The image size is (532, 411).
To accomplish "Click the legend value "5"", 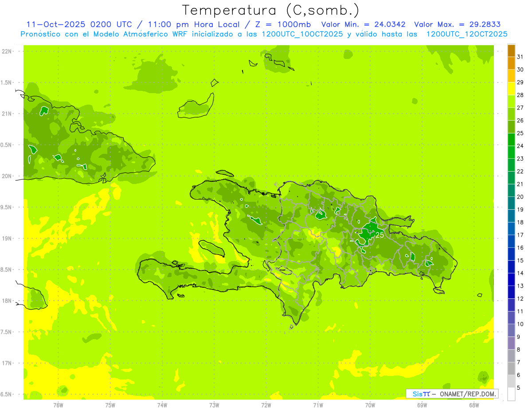I will pyautogui.click(x=519, y=388).
